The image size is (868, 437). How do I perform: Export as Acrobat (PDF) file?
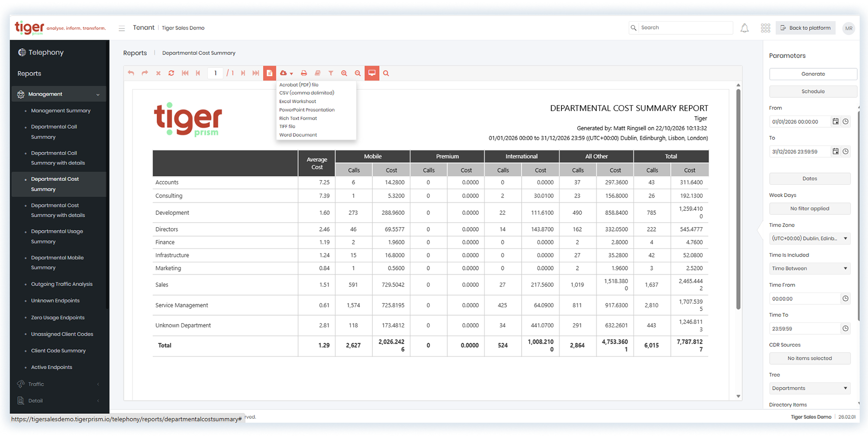pos(299,85)
